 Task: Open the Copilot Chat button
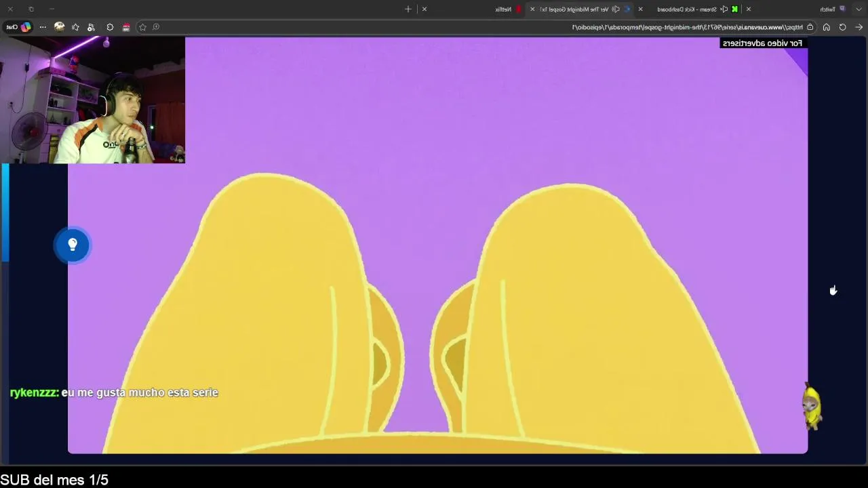point(19,27)
